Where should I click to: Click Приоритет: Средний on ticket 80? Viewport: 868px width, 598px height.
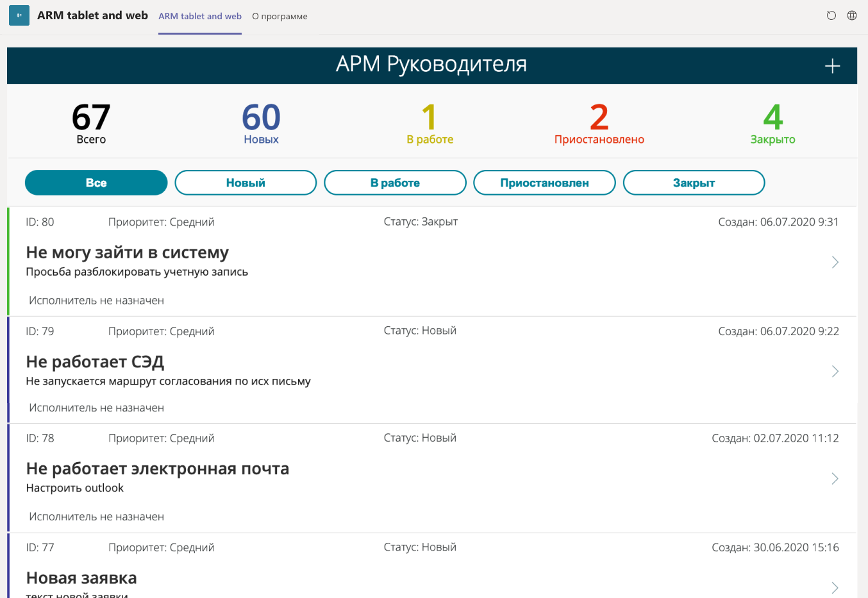point(161,222)
